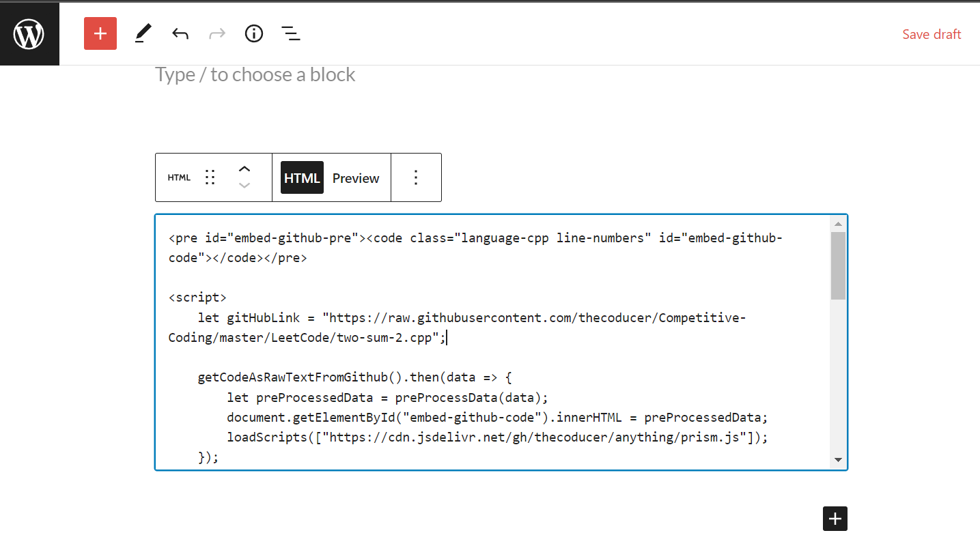The image size is (980, 548).
Task: Click the WordPress logo icon
Action: 29,33
